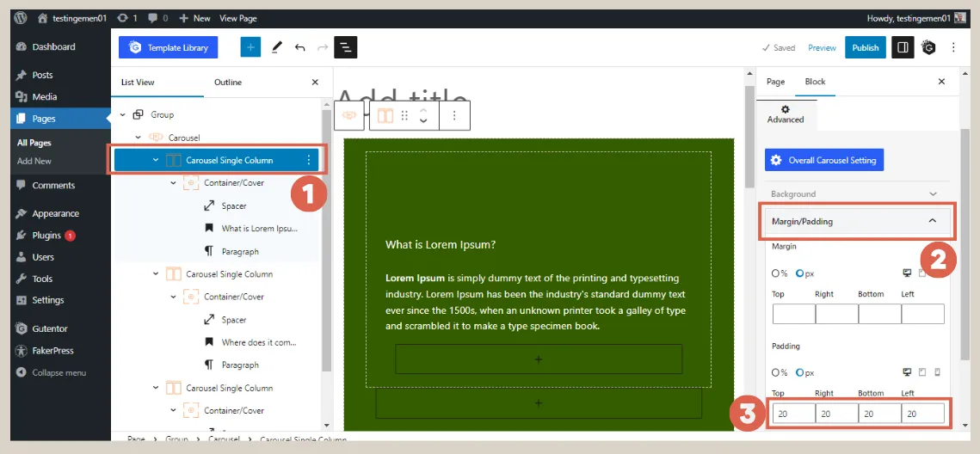Screen dimensions: 980x454
Task: Toggle the settings sidebar panel icon
Action: 902,47
